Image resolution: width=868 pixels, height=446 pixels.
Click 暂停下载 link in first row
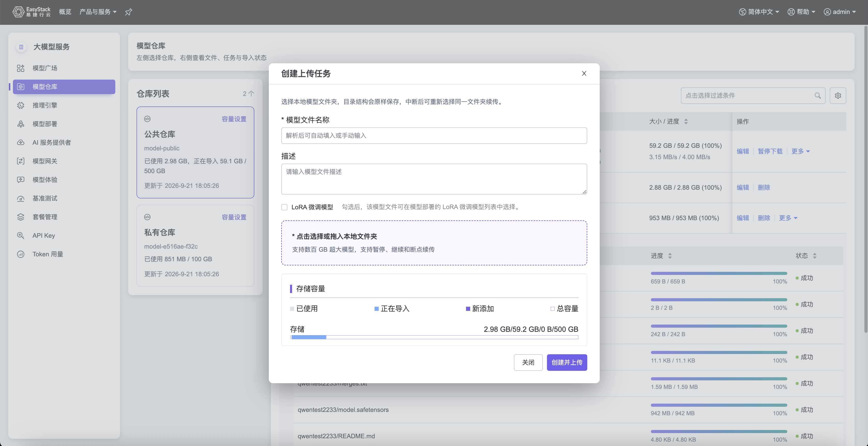(x=770, y=151)
